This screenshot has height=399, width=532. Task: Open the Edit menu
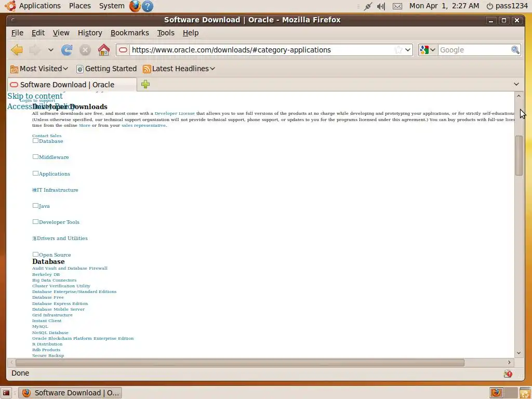[38, 33]
